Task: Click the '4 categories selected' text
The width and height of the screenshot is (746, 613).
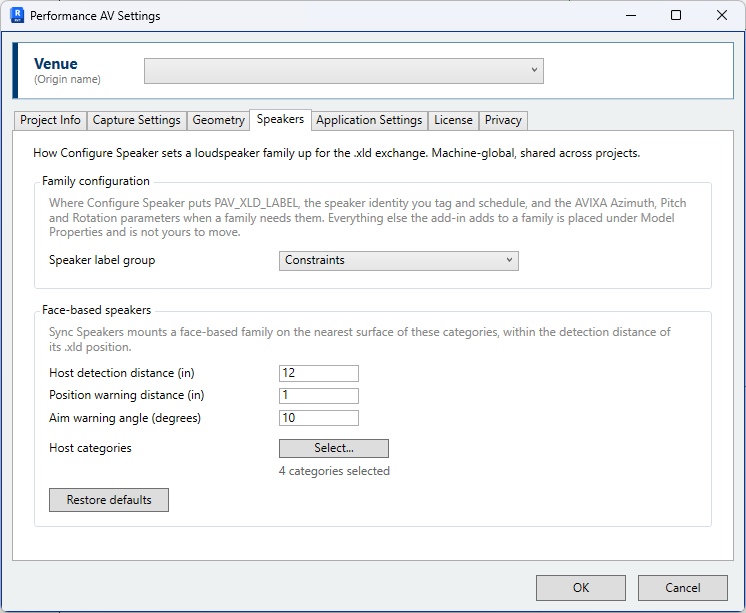Action: [334, 471]
